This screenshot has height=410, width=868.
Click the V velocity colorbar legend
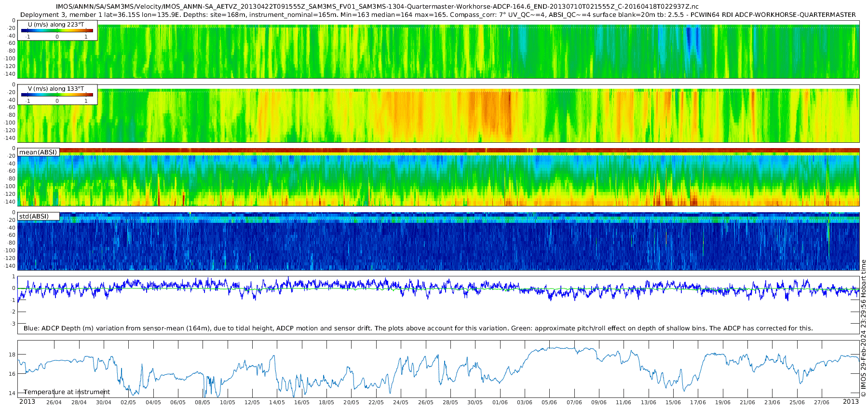[57, 95]
